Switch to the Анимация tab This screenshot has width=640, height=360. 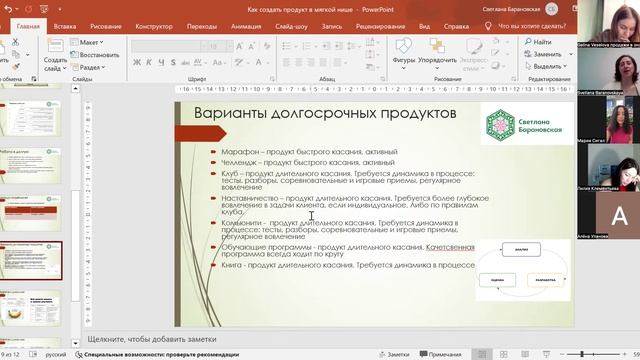pos(246,26)
